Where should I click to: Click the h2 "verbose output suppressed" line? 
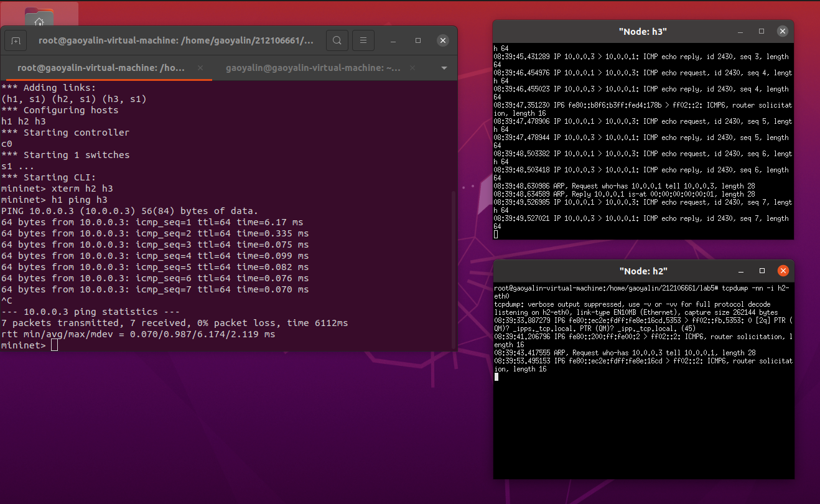point(632,304)
